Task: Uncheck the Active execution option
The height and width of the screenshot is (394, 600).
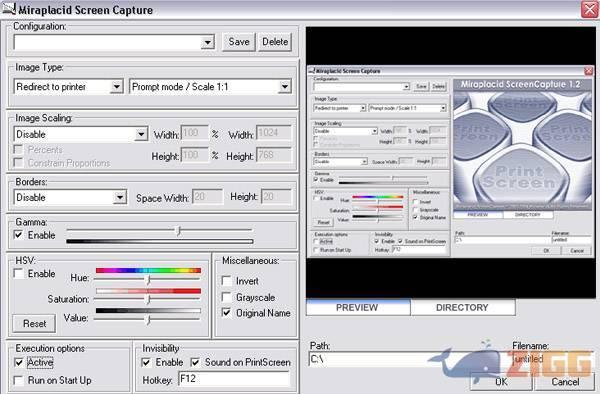Action: pyautogui.click(x=18, y=362)
